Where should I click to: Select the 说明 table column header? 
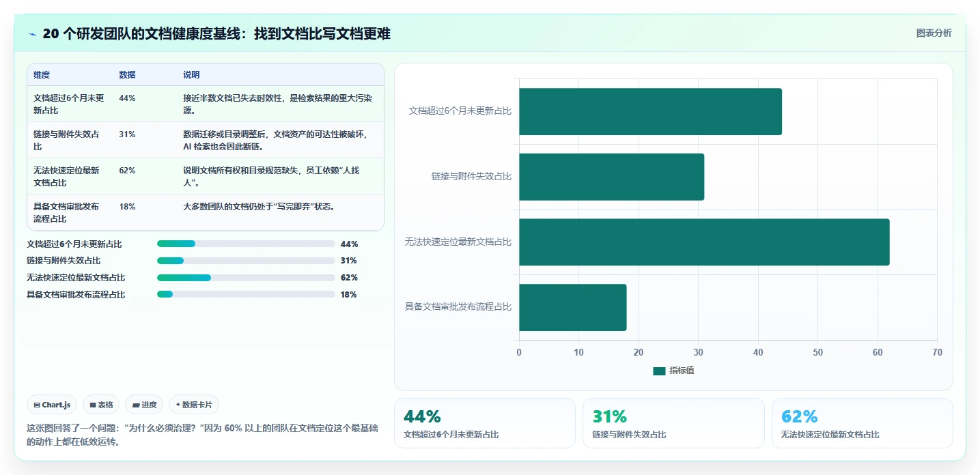tap(191, 75)
